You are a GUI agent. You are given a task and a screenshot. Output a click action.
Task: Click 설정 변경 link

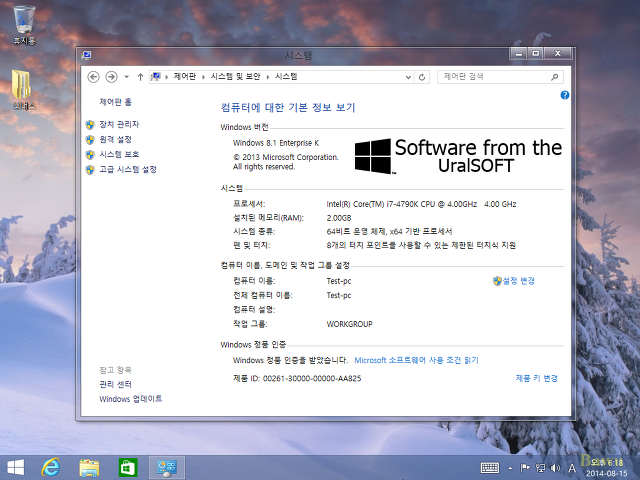[519, 281]
